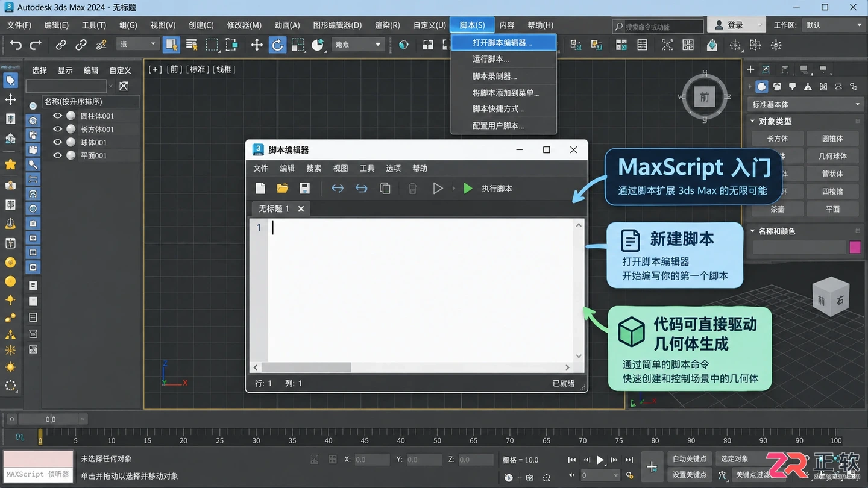Collapse the 对象类型 rollout
This screenshot has height=488, width=868.
[752, 121]
